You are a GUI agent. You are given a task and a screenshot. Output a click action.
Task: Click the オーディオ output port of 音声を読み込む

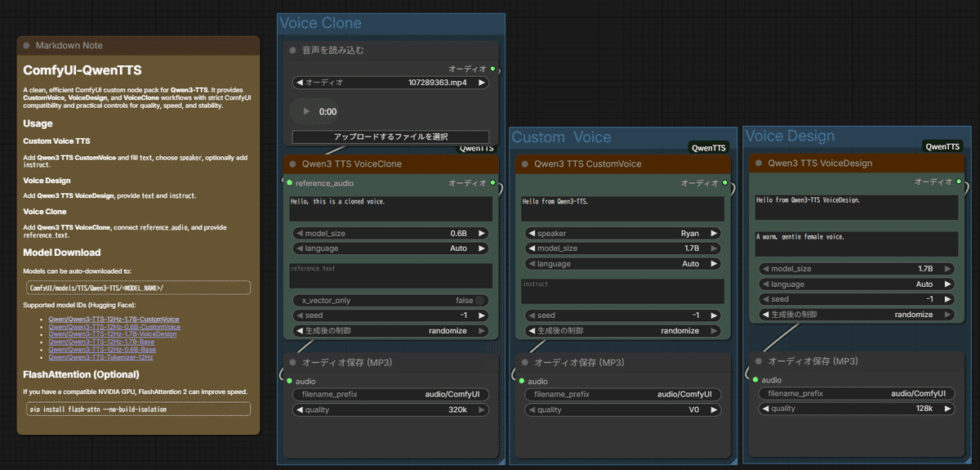coord(492,69)
